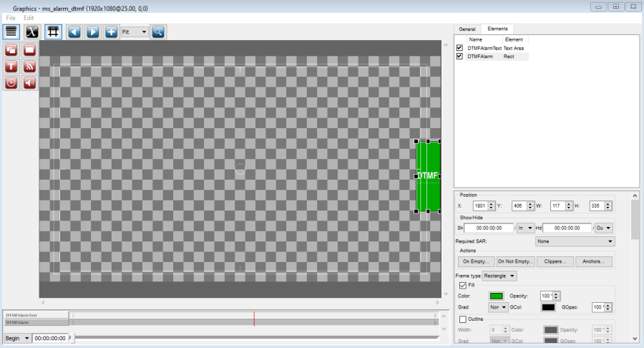
Task: Increase the Fill Opacity stepper
Action: [556, 294]
